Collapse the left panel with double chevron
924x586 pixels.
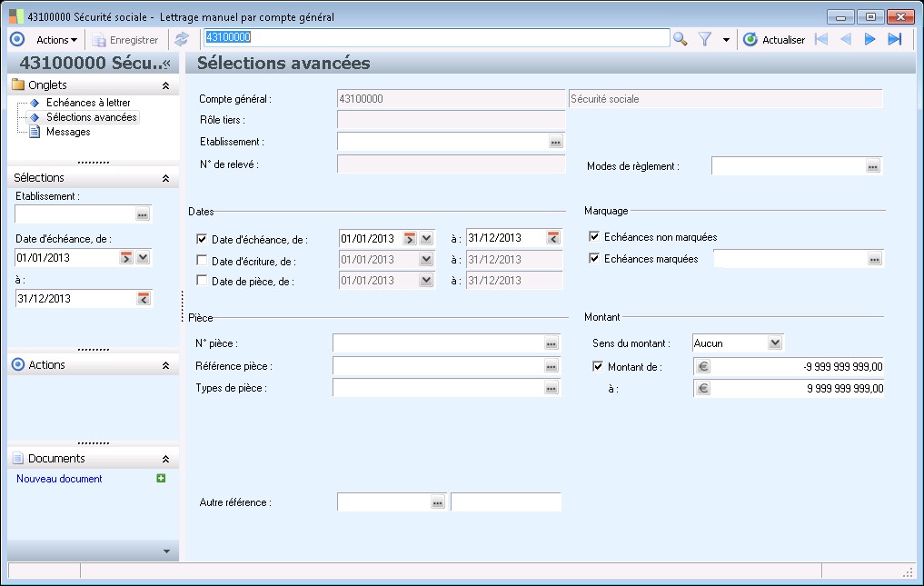pyautogui.click(x=167, y=63)
